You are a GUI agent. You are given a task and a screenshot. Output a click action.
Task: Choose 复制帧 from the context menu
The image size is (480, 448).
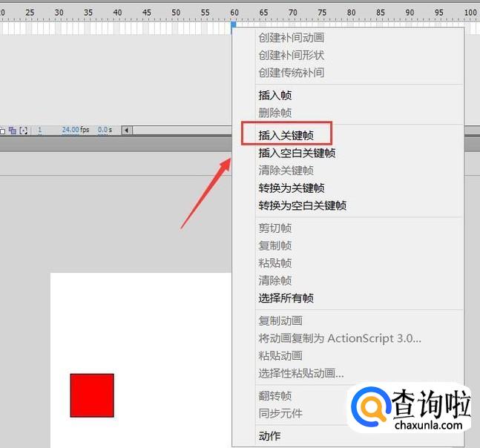tap(275, 246)
